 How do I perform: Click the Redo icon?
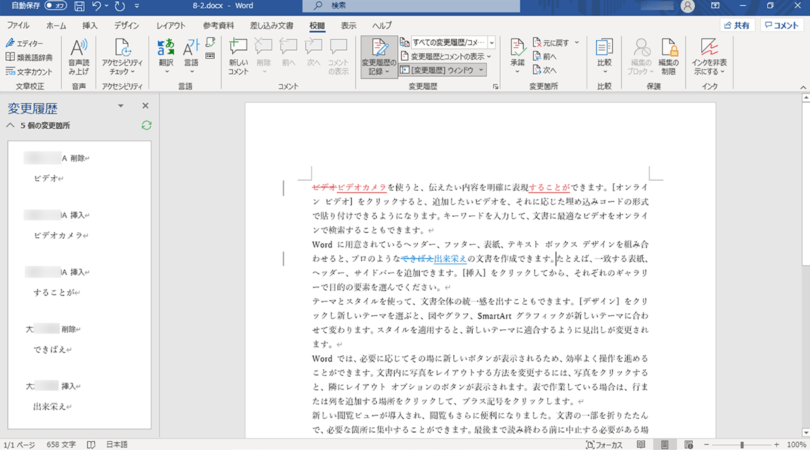pos(120,6)
